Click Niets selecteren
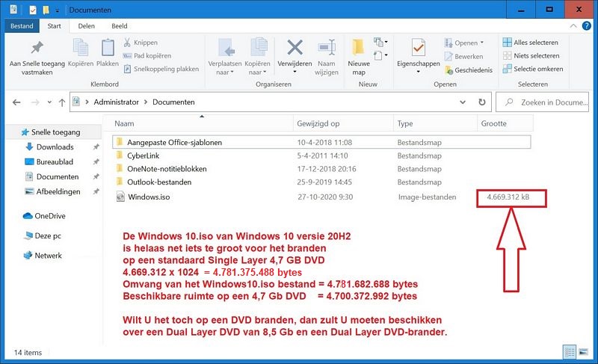The height and width of the screenshot is (364, 598). coord(531,55)
